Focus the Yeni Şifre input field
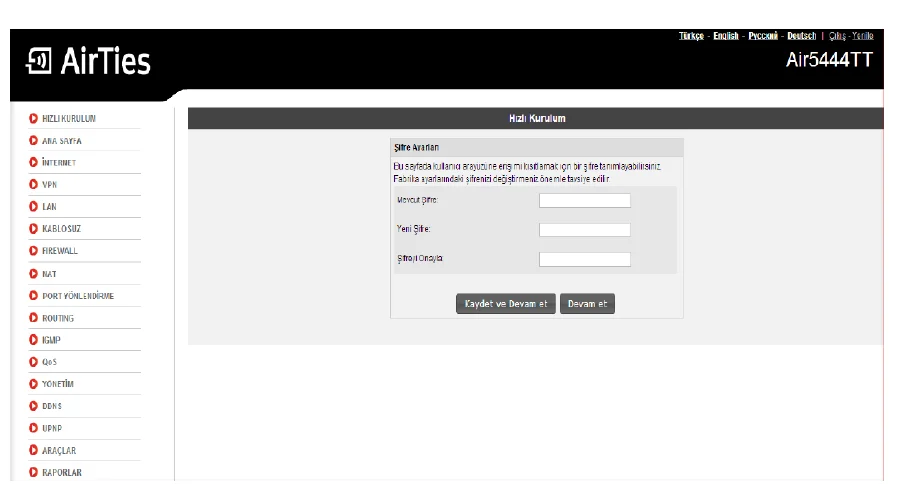This screenshot has height=484, width=915. coord(585,230)
